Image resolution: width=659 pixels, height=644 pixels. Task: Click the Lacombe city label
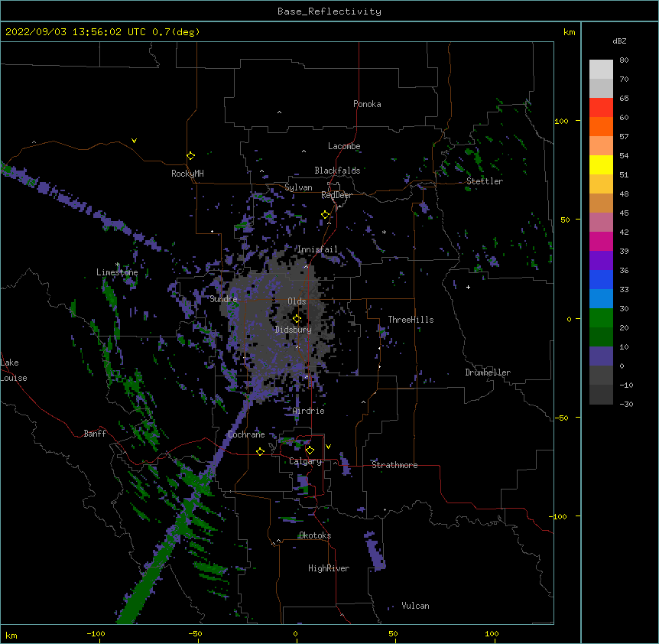coord(344,146)
